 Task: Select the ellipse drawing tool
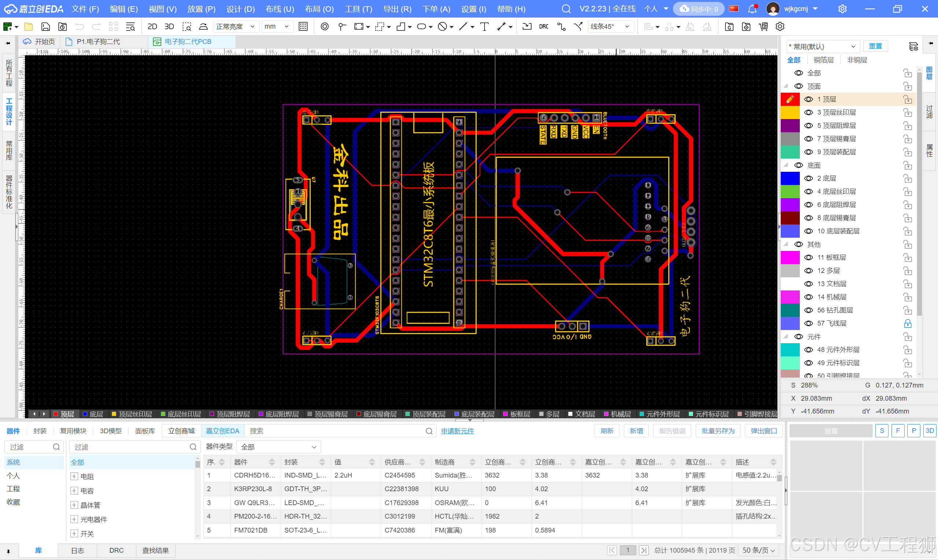pyautogui.click(x=422, y=26)
